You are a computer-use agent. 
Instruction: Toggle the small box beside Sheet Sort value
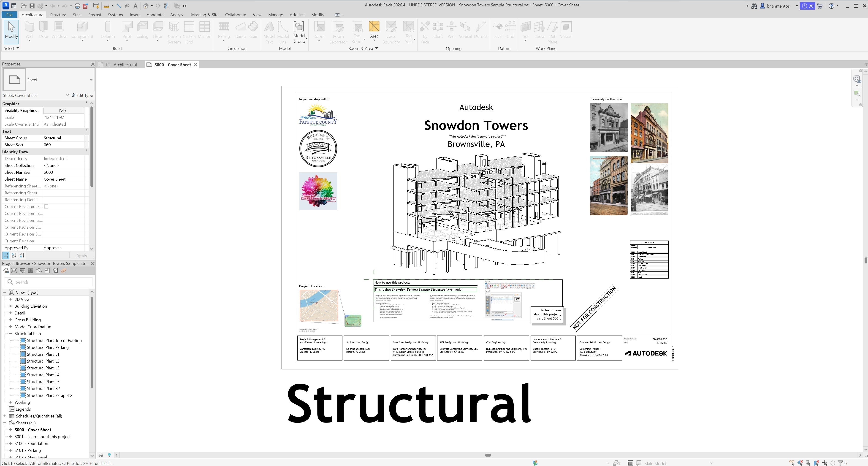(87, 145)
